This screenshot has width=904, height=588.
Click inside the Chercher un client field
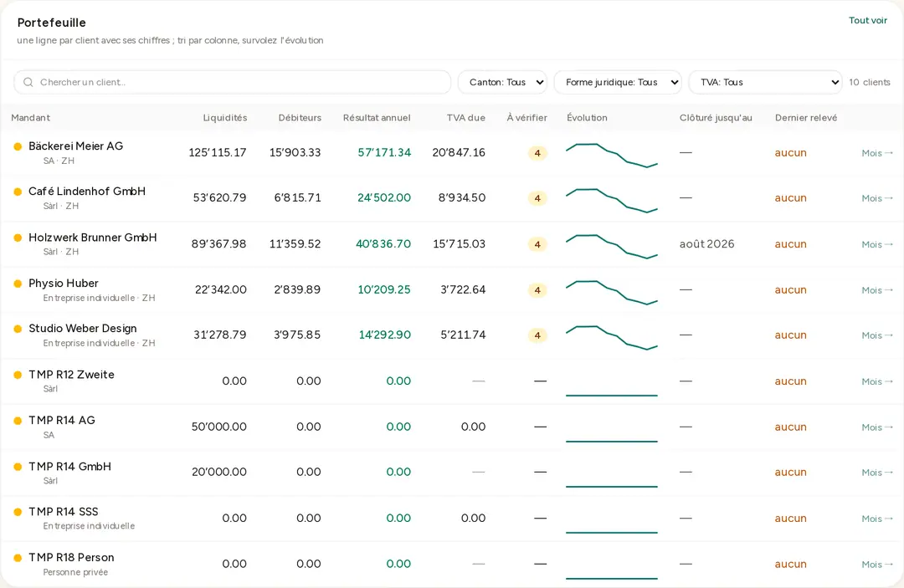pos(233,82)
